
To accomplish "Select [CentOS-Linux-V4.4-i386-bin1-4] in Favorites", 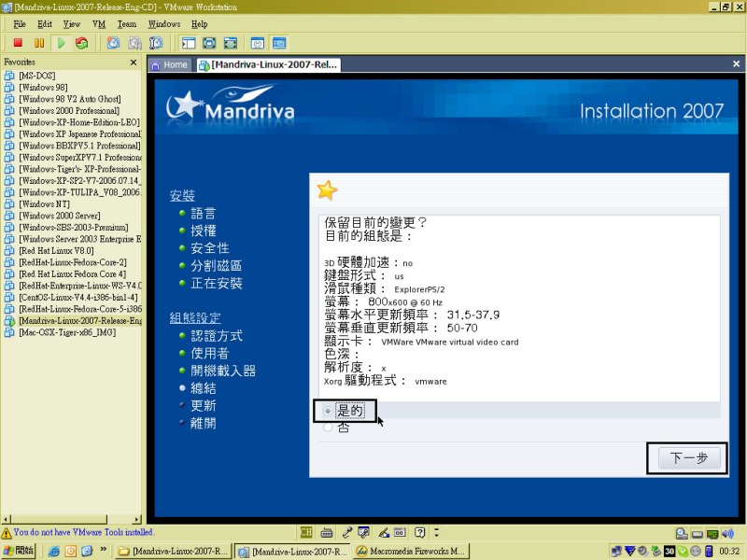I will point(78,297).
